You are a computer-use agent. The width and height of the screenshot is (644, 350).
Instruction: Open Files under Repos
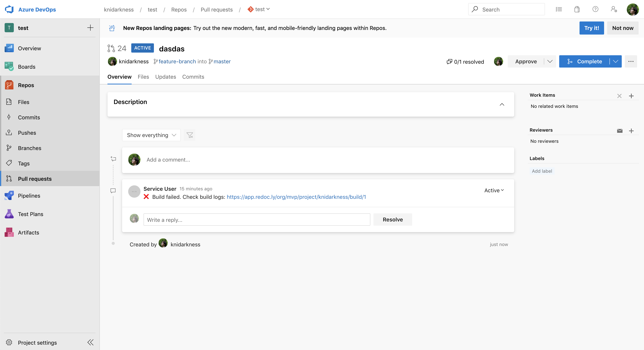(50, 102)
